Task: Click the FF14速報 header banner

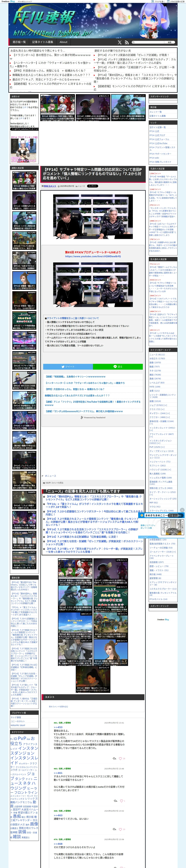Action: (x=93, y=21)
